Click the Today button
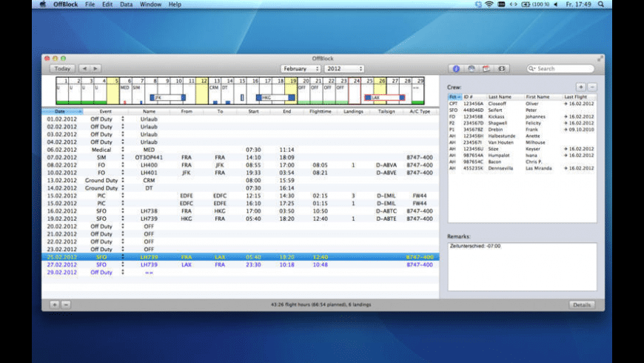The image size is (644, 363). coord(62,68)
